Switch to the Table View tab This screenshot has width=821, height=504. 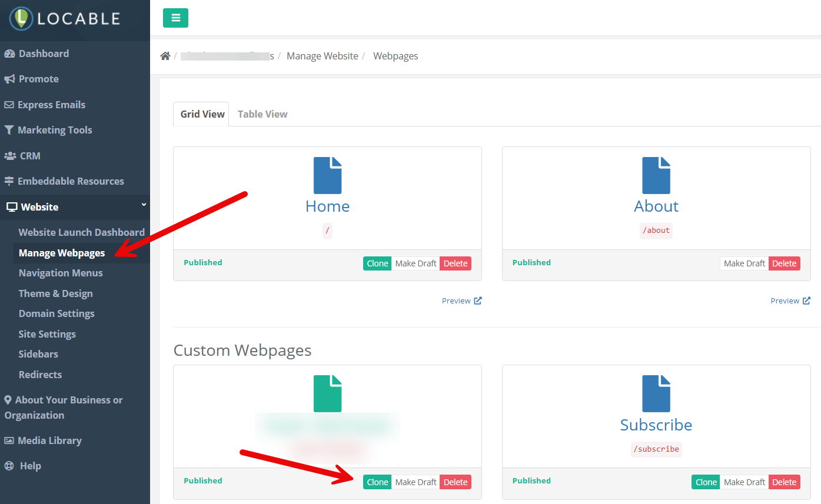262,114
